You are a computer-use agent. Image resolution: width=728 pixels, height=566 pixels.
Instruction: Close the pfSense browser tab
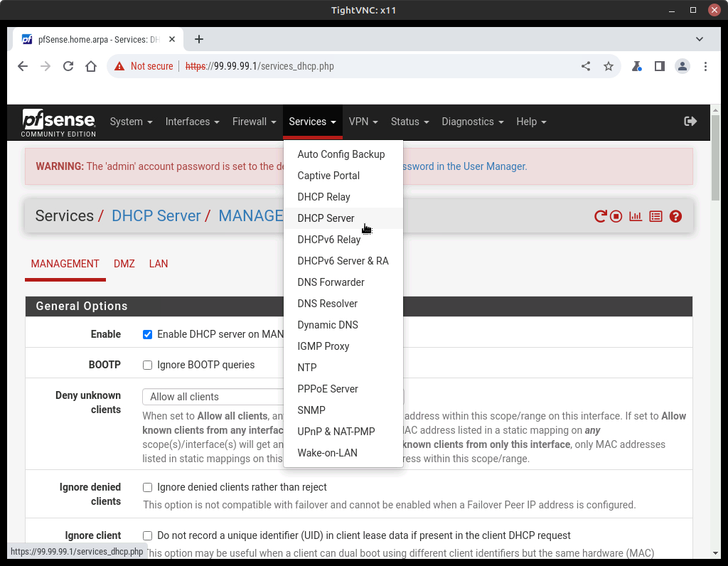coord(172,40)
